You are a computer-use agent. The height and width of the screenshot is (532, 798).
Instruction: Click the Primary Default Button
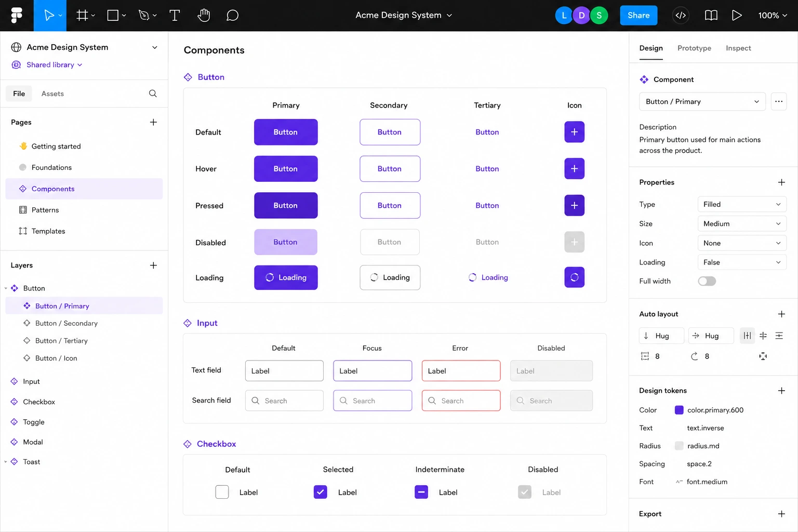[286, 132]
